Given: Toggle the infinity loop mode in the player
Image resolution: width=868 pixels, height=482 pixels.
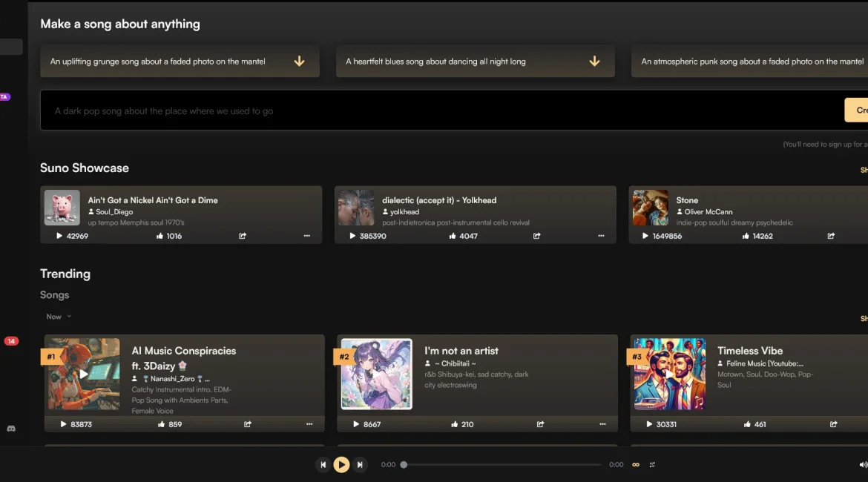Looking at the screenshot, I should coord(636,465).
